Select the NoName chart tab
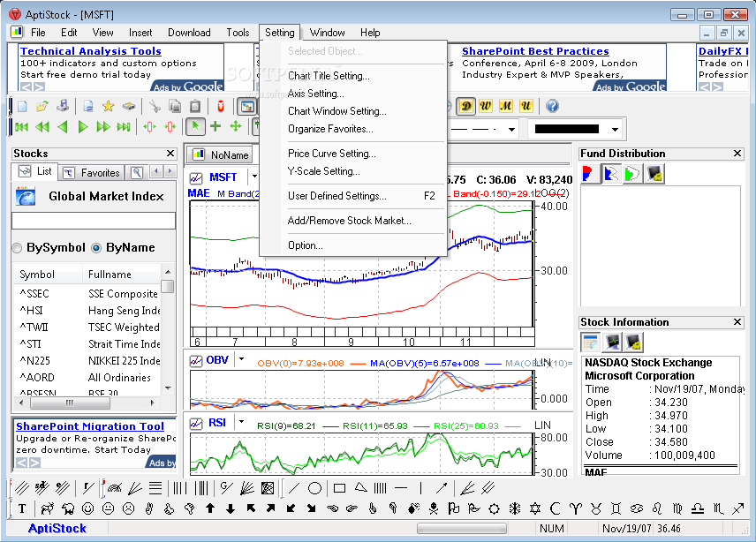This screenshot has width=756, height=542. (x=221, y=154)
